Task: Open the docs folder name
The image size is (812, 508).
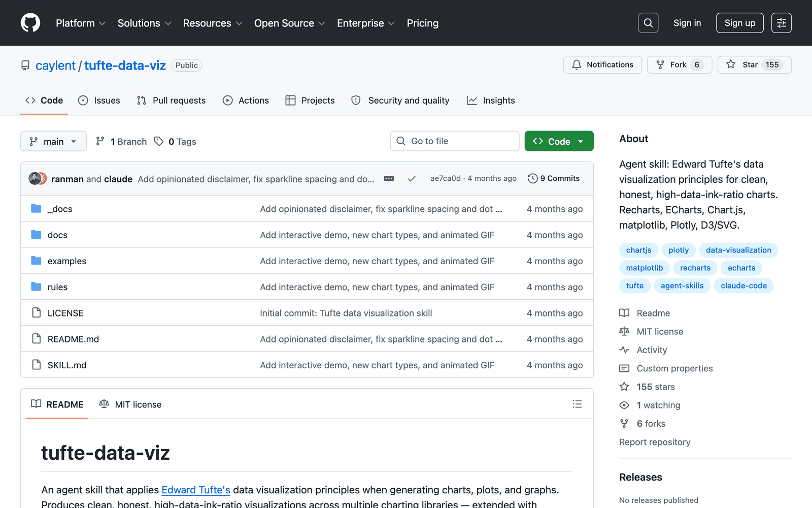Action: click(x=57, y=235)
